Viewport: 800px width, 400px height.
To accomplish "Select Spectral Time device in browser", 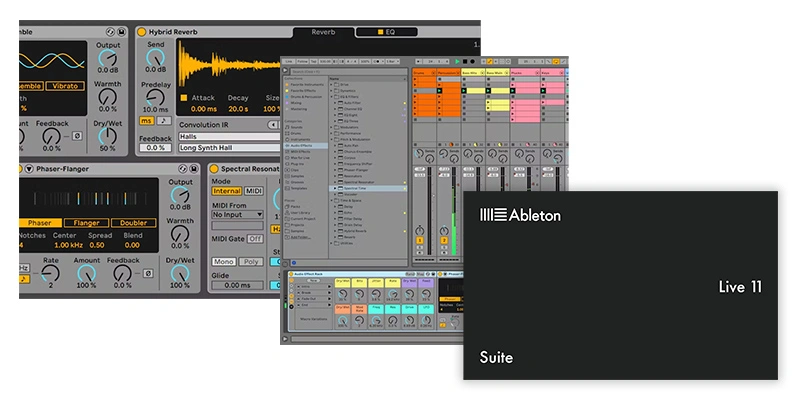I will (368, 188).
